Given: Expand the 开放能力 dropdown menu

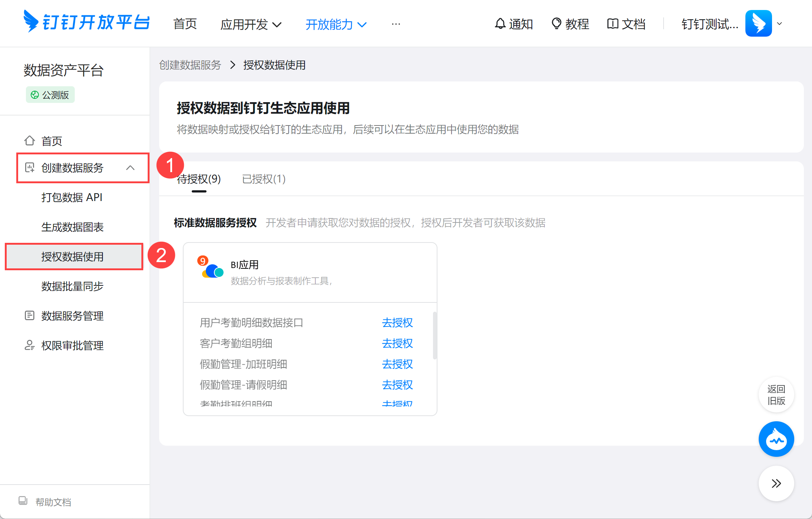Looking at the screenshot, I should [336, 24].
